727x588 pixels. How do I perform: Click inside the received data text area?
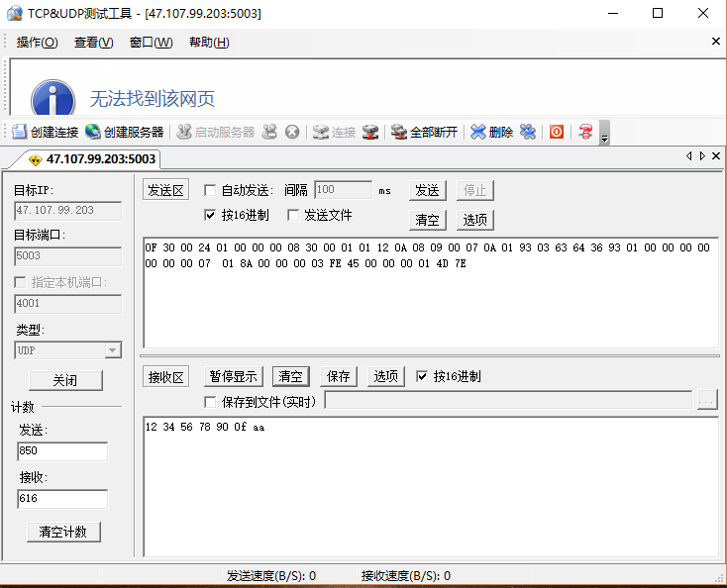[431, 486]
